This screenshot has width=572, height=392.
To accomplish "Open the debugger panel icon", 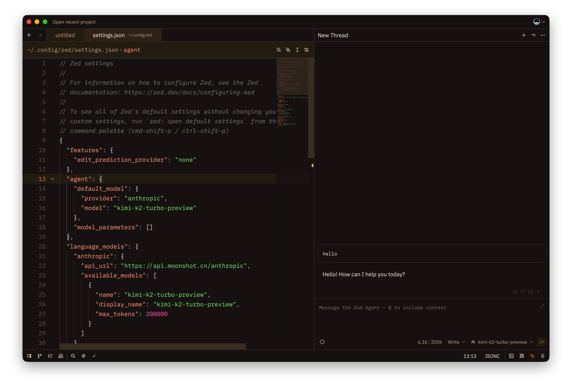I will [x=522, y=356].
